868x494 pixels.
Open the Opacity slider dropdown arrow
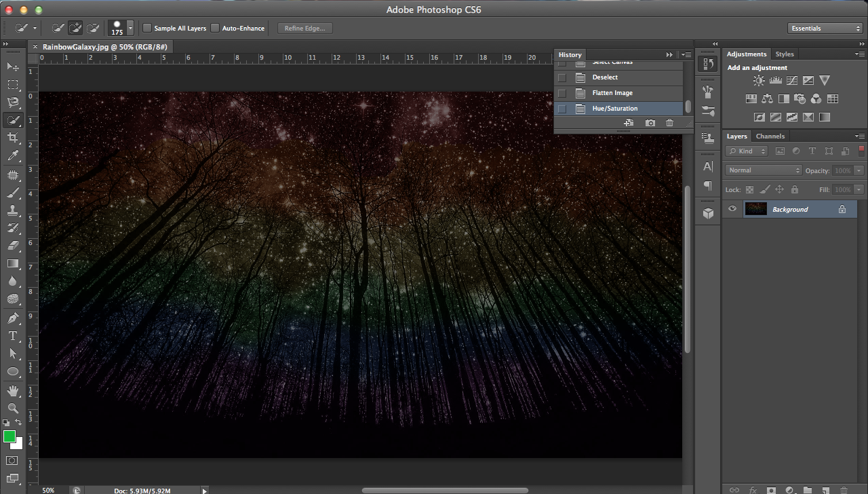(x=859, y=170)
